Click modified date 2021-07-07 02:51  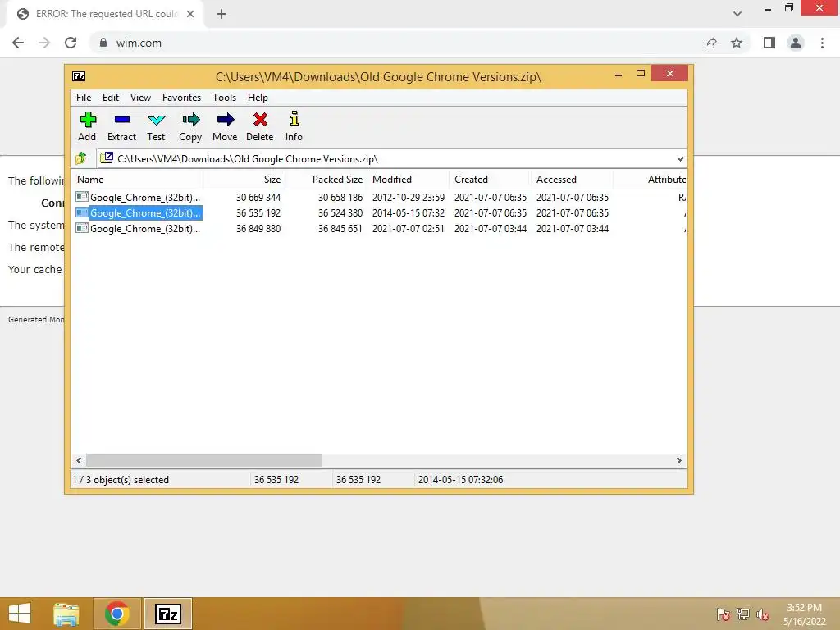click(409, 228)
